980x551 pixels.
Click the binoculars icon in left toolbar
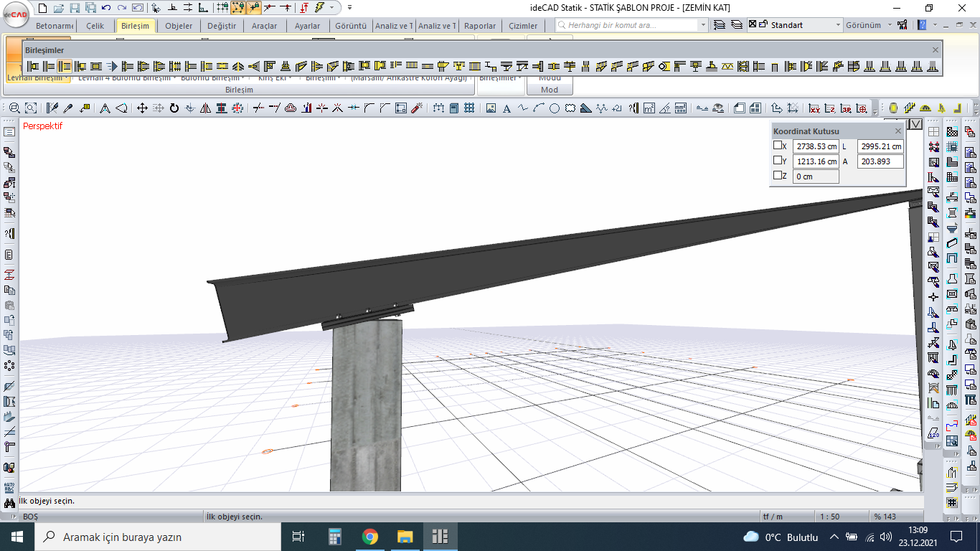9,504
